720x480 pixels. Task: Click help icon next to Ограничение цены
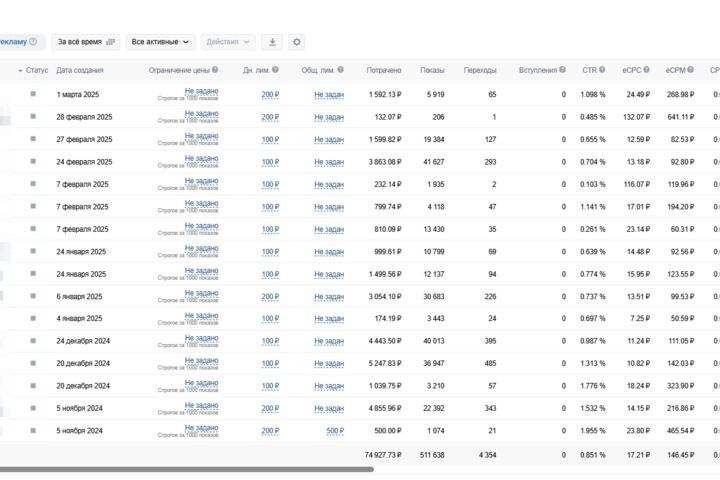pyautogui.click(x=215, y=70)
